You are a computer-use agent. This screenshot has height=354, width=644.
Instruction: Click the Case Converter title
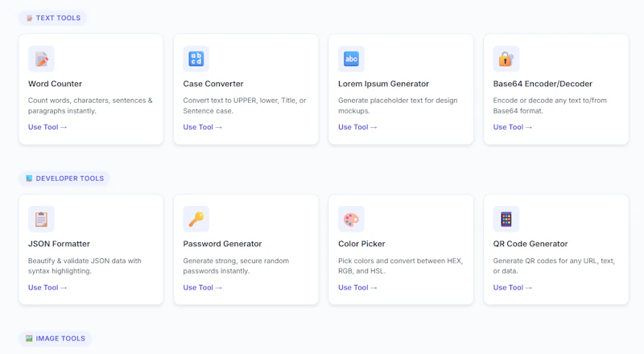click(213, 84)
